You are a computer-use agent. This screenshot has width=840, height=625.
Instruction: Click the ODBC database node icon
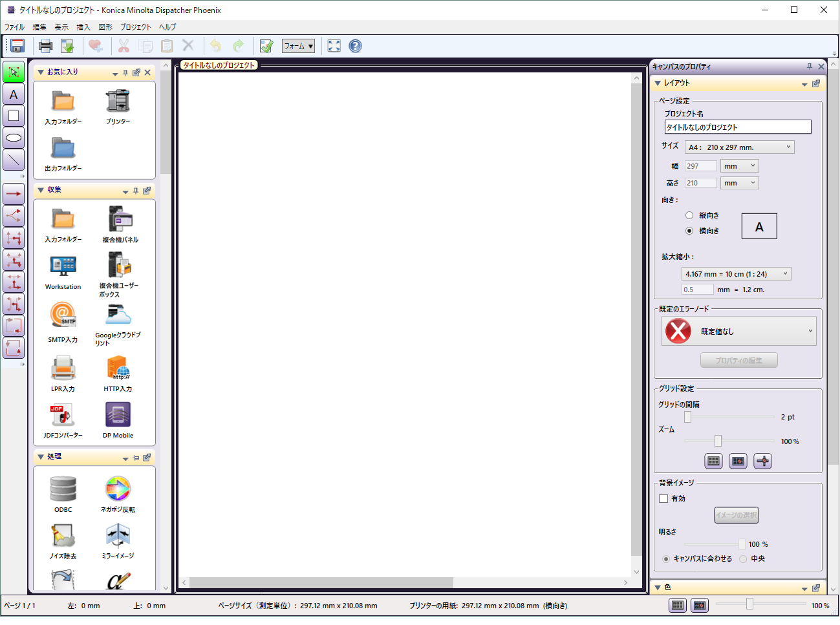coord(63,489)
